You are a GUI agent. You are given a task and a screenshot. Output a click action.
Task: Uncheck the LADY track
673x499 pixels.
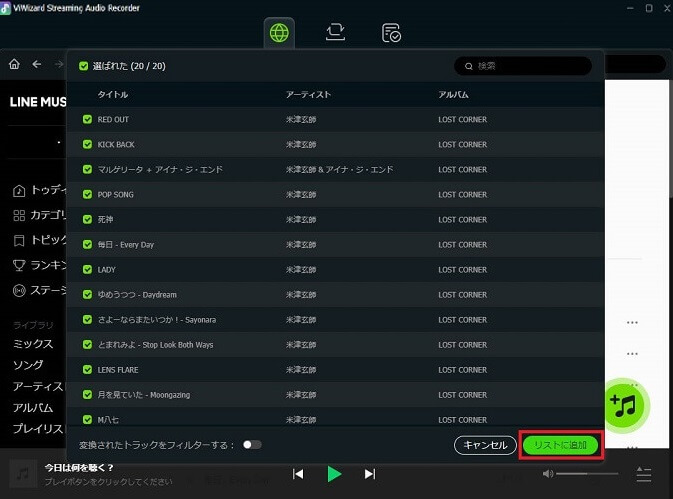click(x=87, y=269)
